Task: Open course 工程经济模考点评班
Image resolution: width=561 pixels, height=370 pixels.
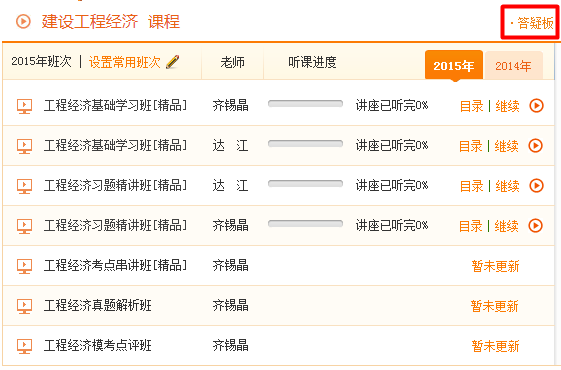Action: pos(97,346)
